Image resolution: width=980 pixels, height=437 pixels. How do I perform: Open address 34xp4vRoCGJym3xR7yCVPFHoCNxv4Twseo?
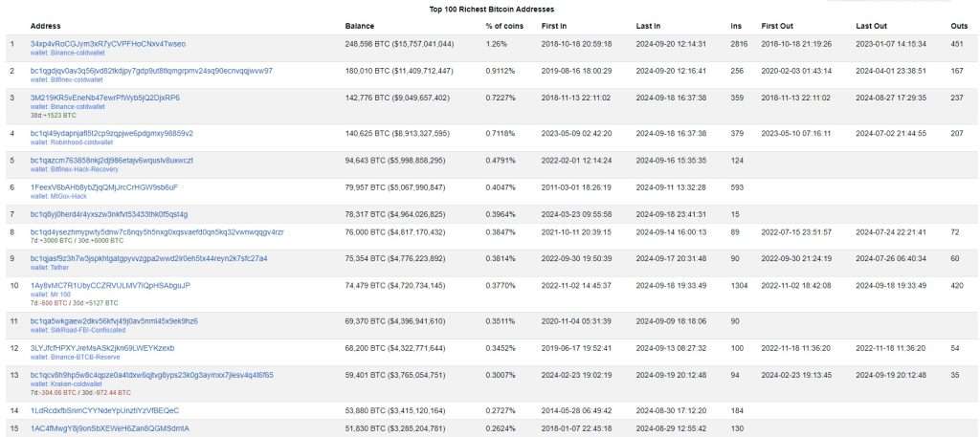coord(108,44)
